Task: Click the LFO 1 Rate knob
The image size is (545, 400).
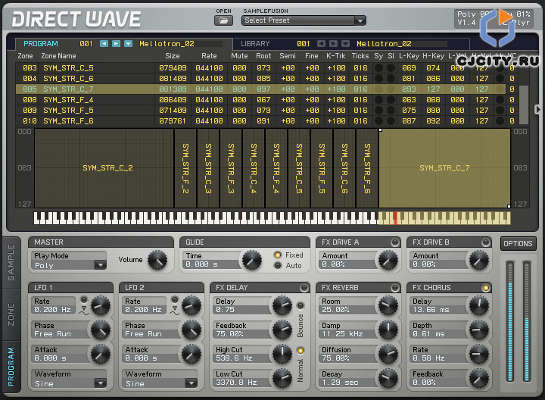Action: pos(100,305)
